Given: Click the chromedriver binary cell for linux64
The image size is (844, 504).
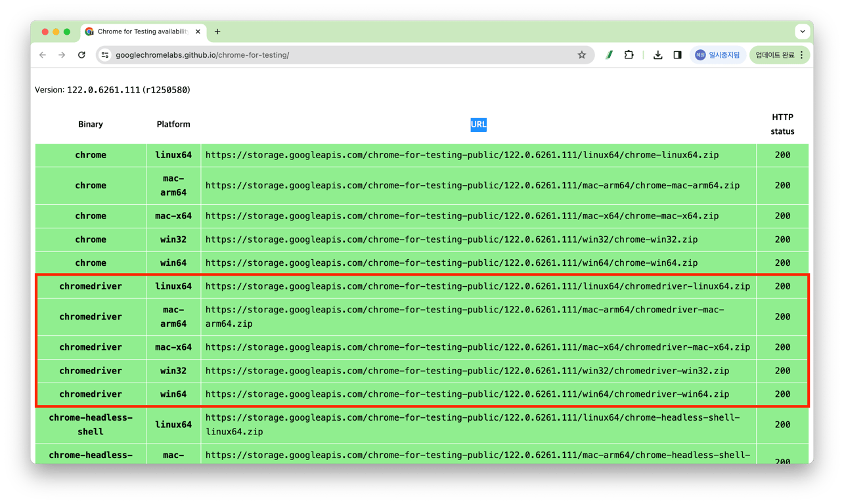Looking at the screenshot, I should click(91, 287).
